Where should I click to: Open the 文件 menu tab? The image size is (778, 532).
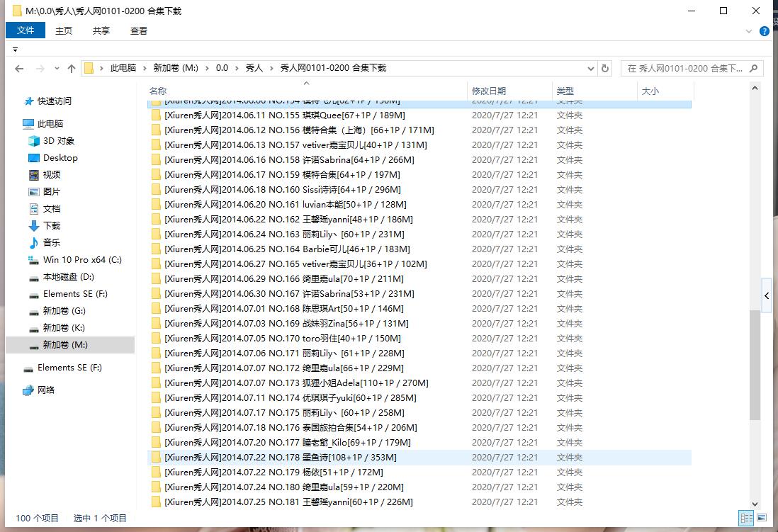(x=26, y=30)
